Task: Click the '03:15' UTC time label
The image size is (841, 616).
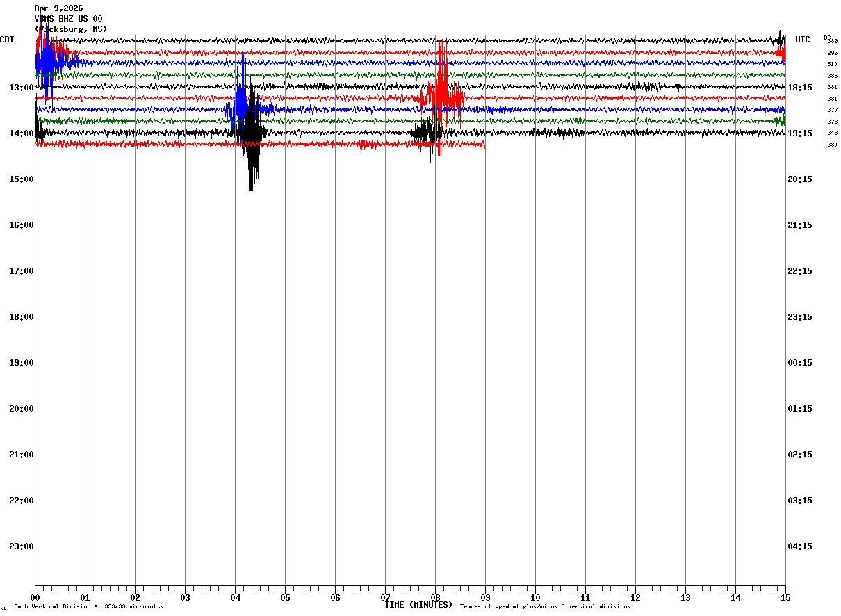Action: [800, 501]
